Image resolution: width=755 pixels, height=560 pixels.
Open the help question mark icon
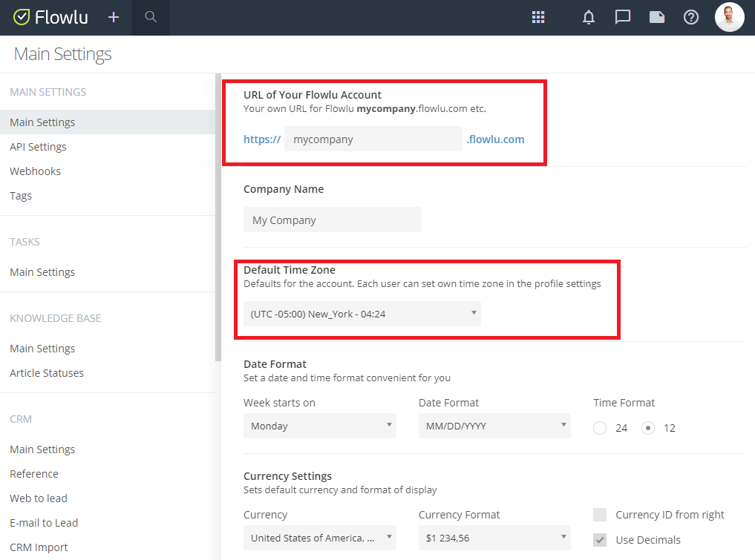(x=691, y=17)
